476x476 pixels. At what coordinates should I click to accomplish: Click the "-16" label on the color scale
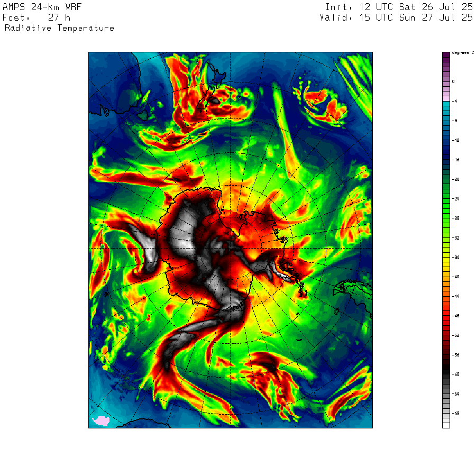point(456,160)
